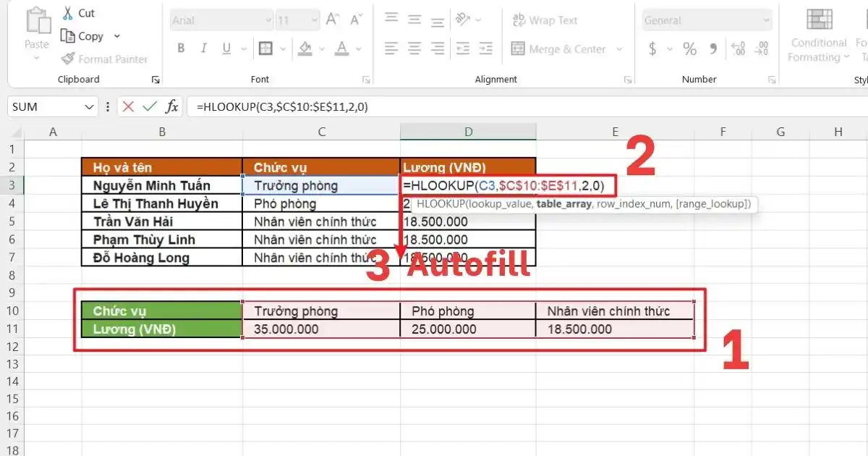This screenshot has height=456, width=868.
Task: Open the Font Color dropdown arrow
Action: tap(357, 49)
